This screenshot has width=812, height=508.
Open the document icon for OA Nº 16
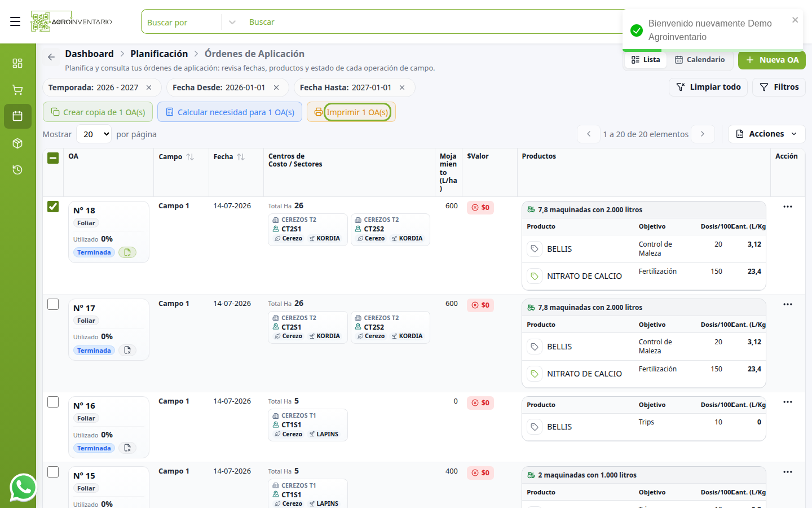pyautogui.click(x=127, y=448)
